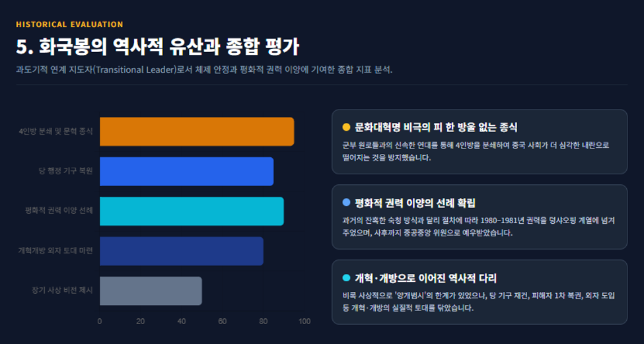Click the 당 행정 기구 복원 axis label
Screen dimensions: 644x344
coord(65,171)
